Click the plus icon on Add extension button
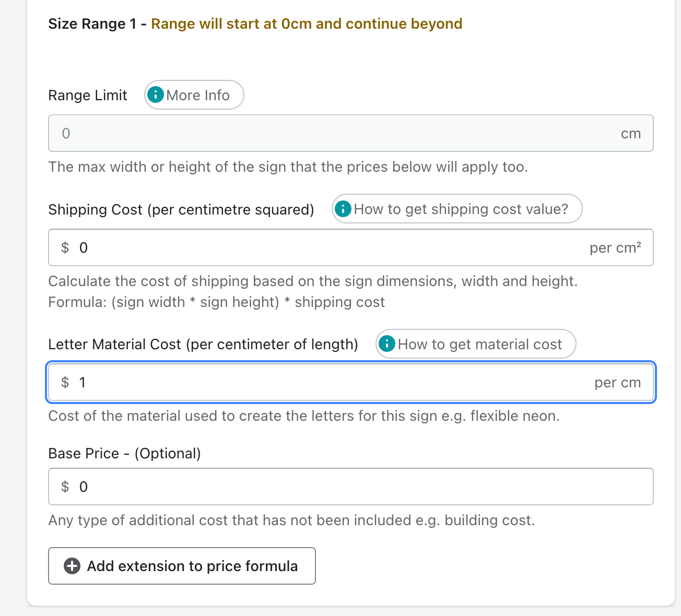Image resolution: width=681 pixels, height=616 pixels. click(x=72, y=566)
